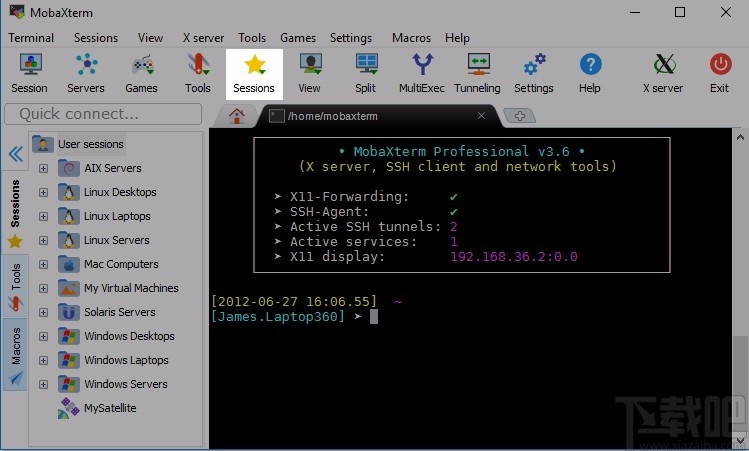The image size is (749, 451).
Task: Close the /home/mobaxterm tab
Action: tap(482, 116)
